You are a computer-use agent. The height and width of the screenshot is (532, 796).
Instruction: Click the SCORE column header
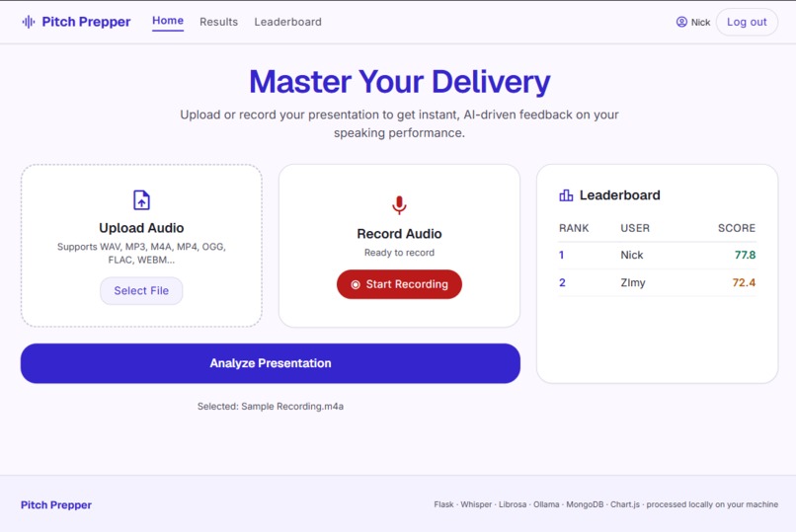click(x=737, y=228)
